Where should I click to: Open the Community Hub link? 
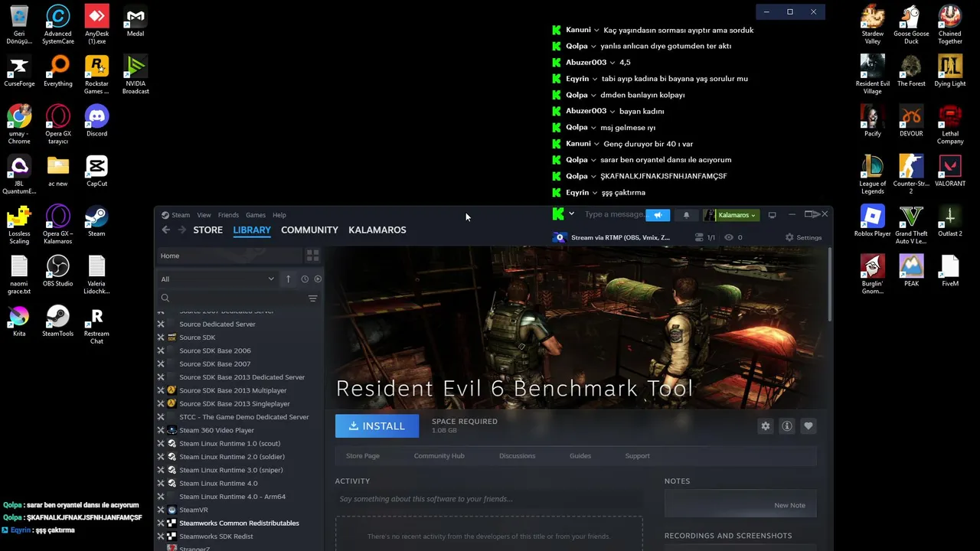point(439,456)
